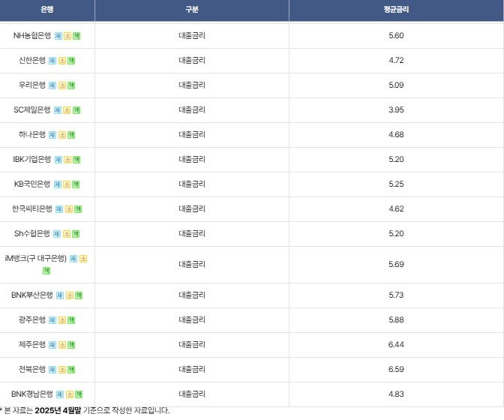
Task: Click blue 재 badge beside BNK경남은행
Action: [x=60, y=394]
